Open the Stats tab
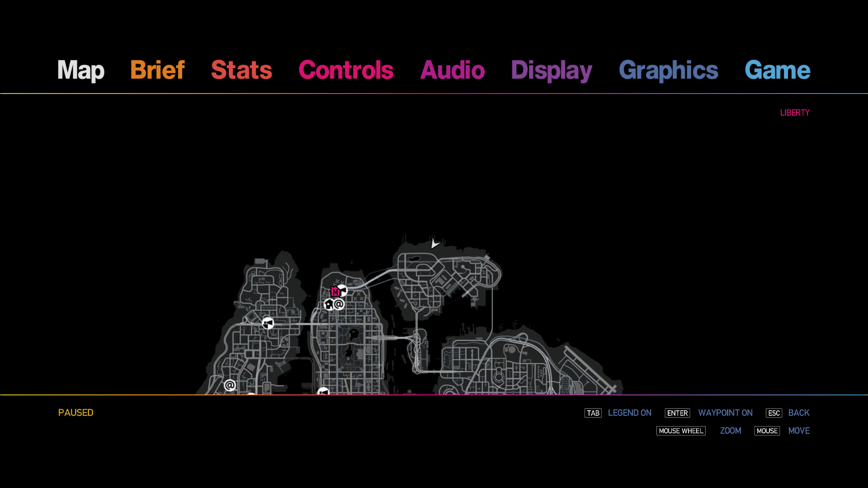The width and height of the screenshot is (868, 488). (x=241, y=70)
